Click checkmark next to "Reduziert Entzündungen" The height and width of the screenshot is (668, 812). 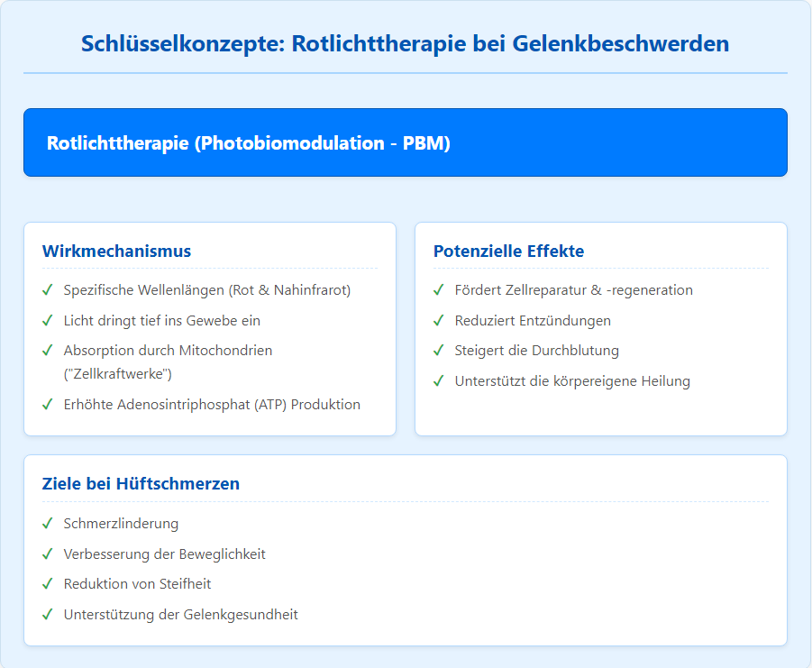[439, 320]
